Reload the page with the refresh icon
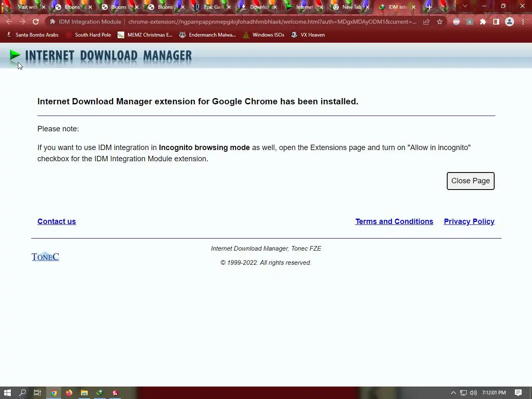The width and height of the screenshot is (532, 399). point(36,22)
